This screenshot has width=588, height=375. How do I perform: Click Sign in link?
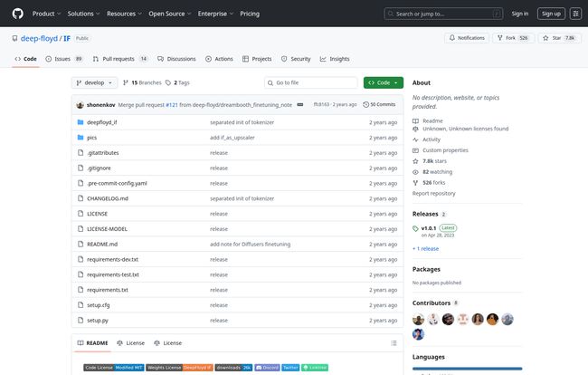pos(520,14)
